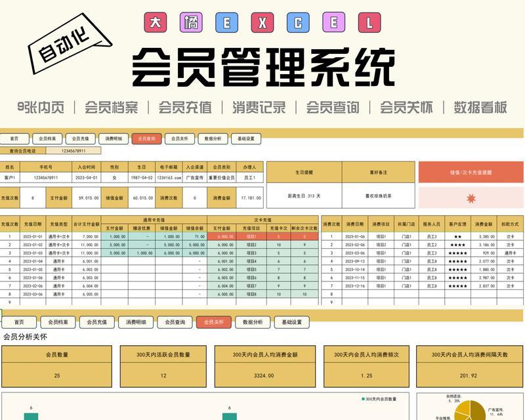Select the 广告宣传 join channel cell
This screenshot has width=525, height=420.
195,177
